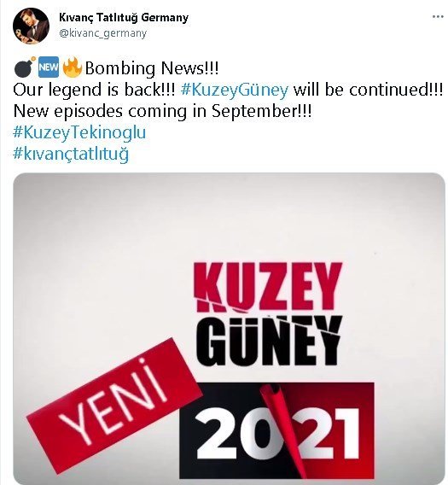Click the blue NEW emoji badge
The height and width of the screenshot is (485, 448).
coord(49,67)
